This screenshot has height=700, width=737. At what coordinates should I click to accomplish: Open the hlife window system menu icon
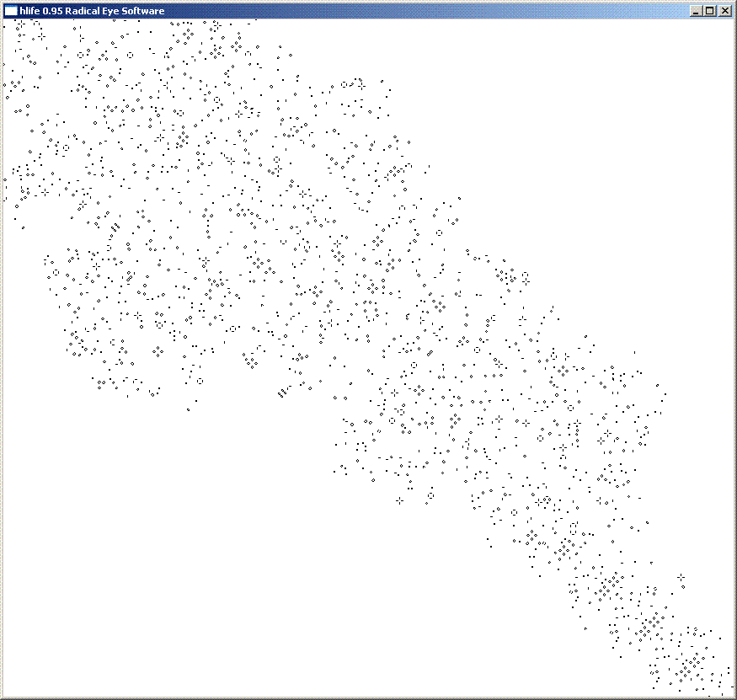pos(11,11)
